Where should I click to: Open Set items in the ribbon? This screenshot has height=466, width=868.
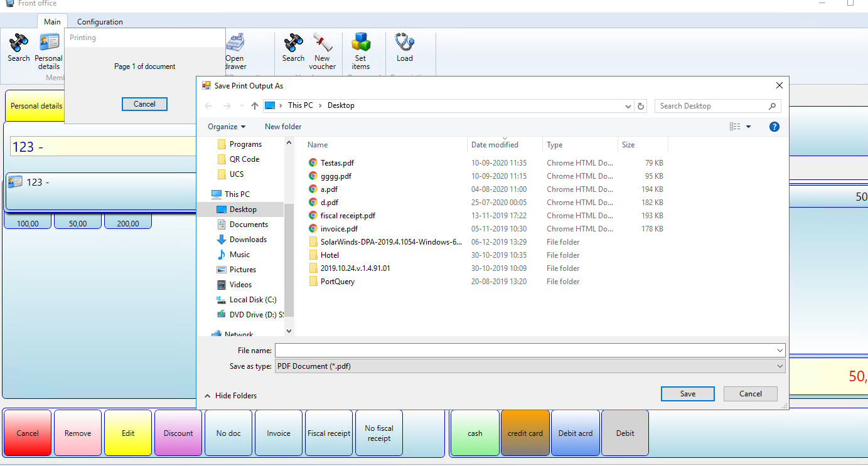point(361,51)
